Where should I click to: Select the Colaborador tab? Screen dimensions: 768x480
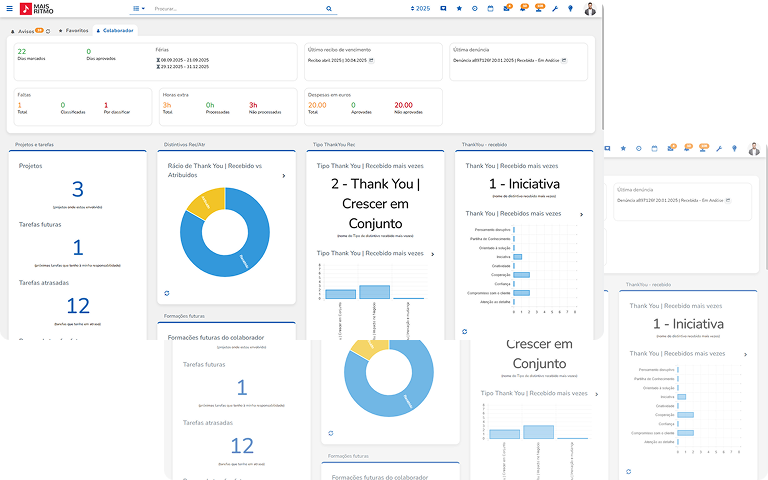click(x=115, y=31)
